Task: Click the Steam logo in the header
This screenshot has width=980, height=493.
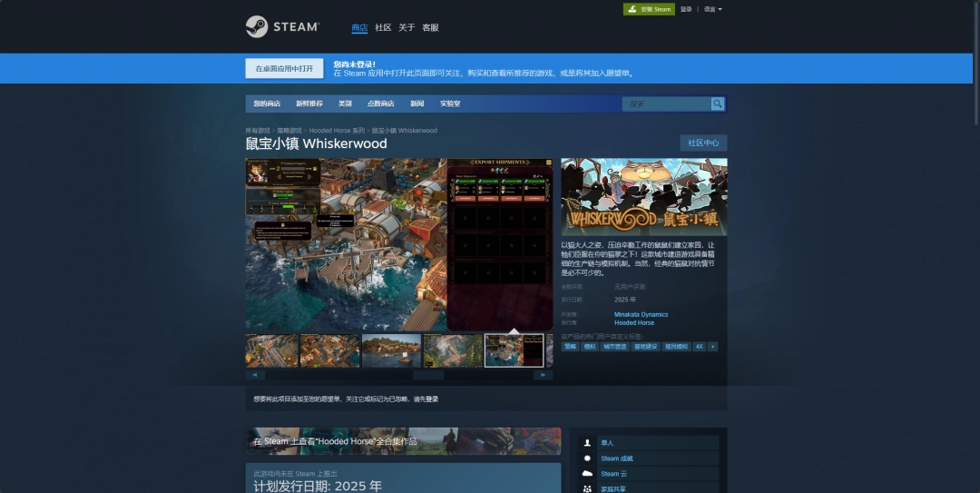Action: pos(282,27)
